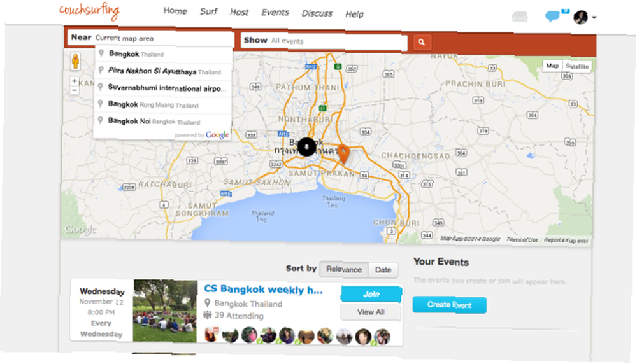
Task: Select Bangkok Rong Muang suggestion
Action: click(163, 105)
